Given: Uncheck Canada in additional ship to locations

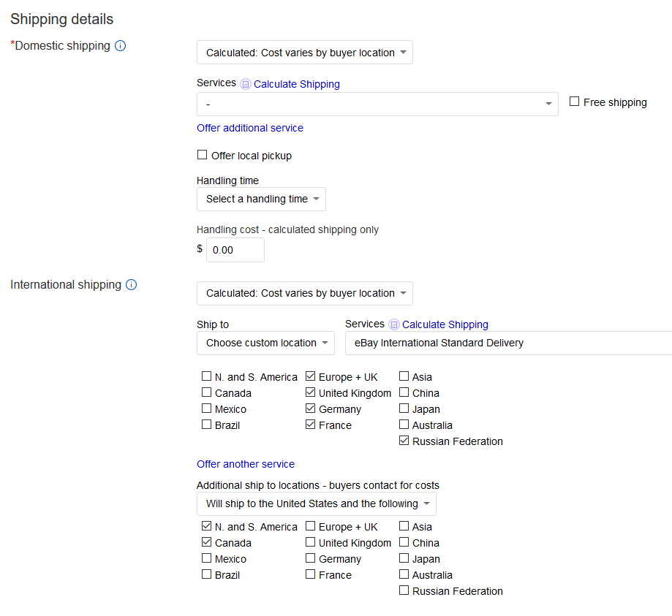Looking at the screenshot, I should 206,542.
